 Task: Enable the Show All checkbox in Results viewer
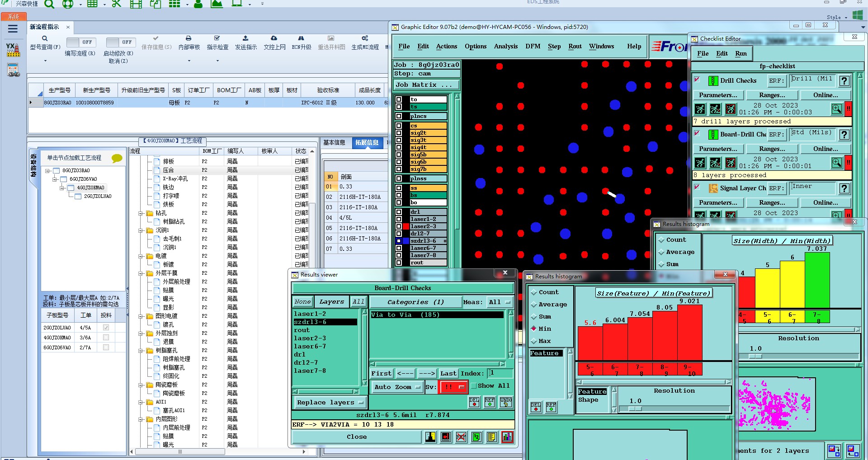point(474,386)
